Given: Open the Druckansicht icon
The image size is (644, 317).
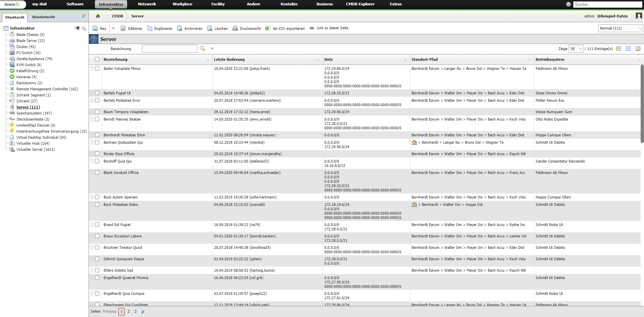Looking at the screenshot, I should [235, 28].
